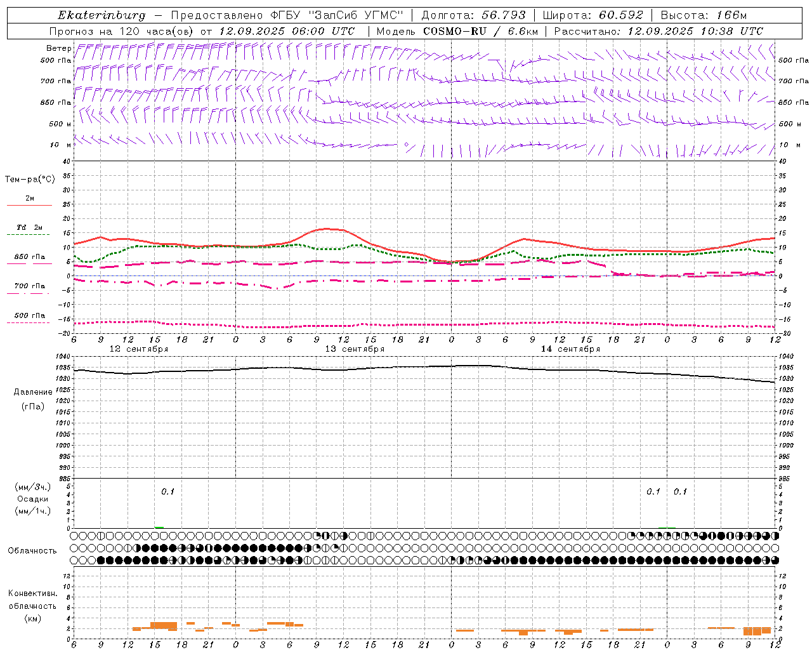Click the "2м" temperature legend entry
812x650 pixels.
pos(30,198)
